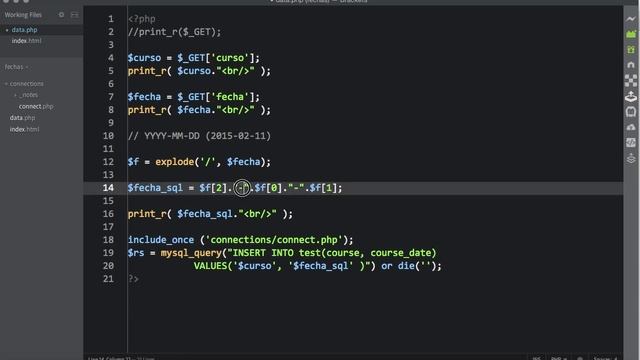Click "'connections/connect.php'" string

(x=273, y=240)
